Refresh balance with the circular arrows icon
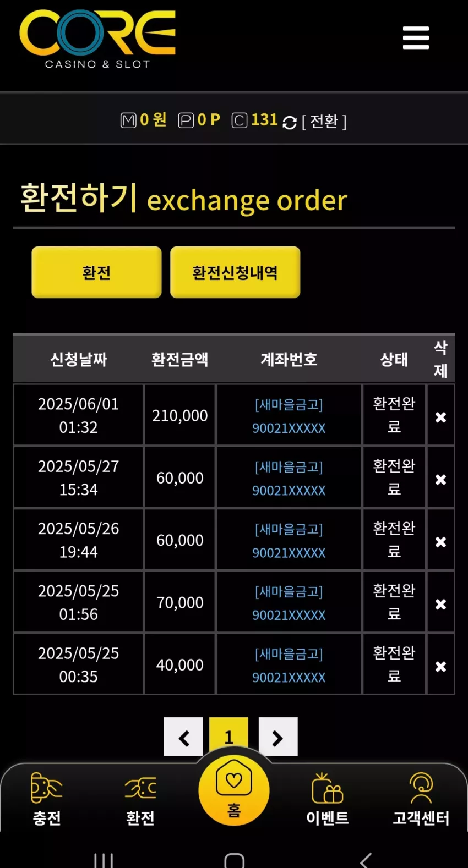This screenshot has height=868, width=468. 290,122
